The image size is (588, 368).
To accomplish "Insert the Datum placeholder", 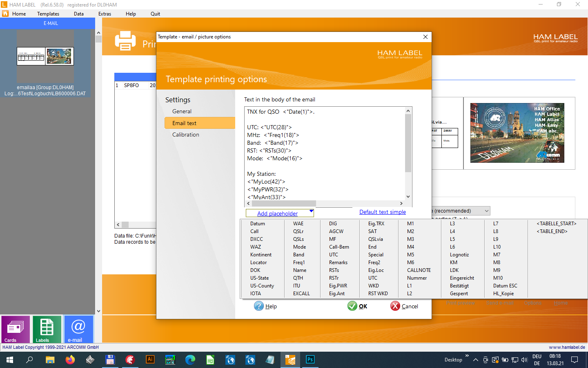I will (x=257, y=224).
